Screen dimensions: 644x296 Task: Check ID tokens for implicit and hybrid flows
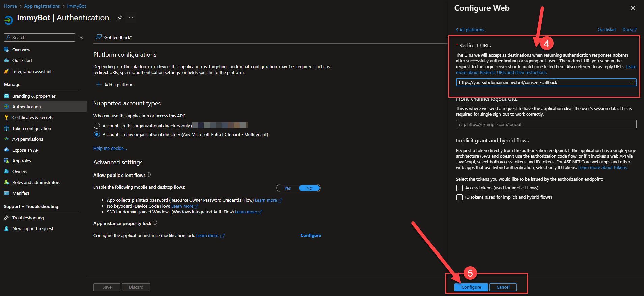coord(459,197)
